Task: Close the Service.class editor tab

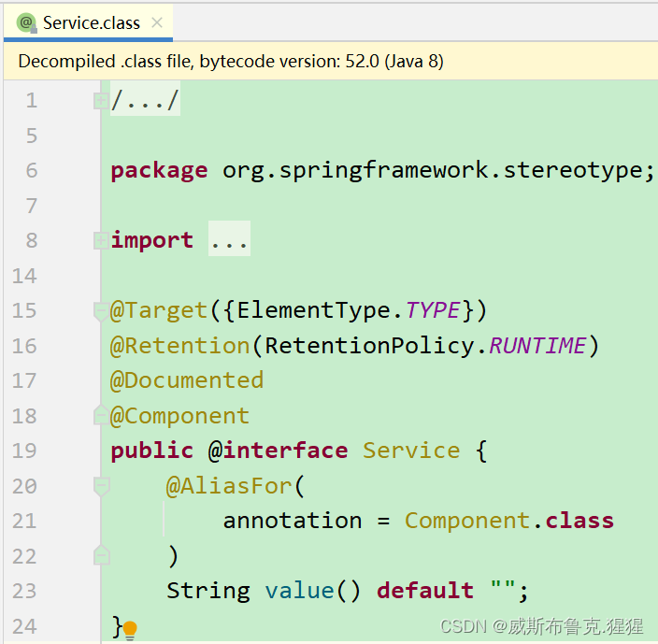Action: tap(157, 22)
